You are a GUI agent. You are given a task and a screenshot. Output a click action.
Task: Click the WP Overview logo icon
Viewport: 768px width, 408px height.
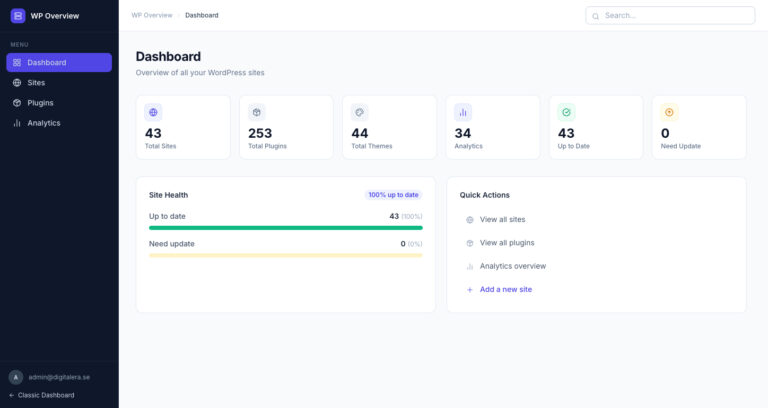18,15
